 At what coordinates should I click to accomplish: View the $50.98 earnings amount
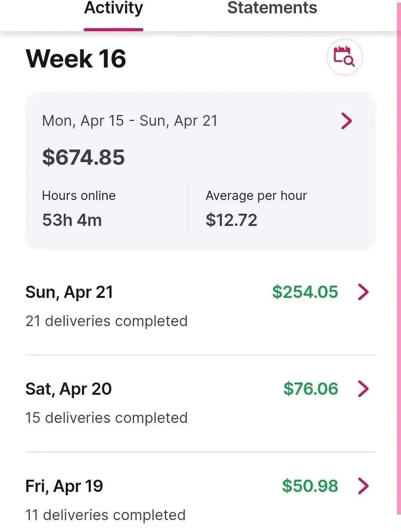[310, 486]
